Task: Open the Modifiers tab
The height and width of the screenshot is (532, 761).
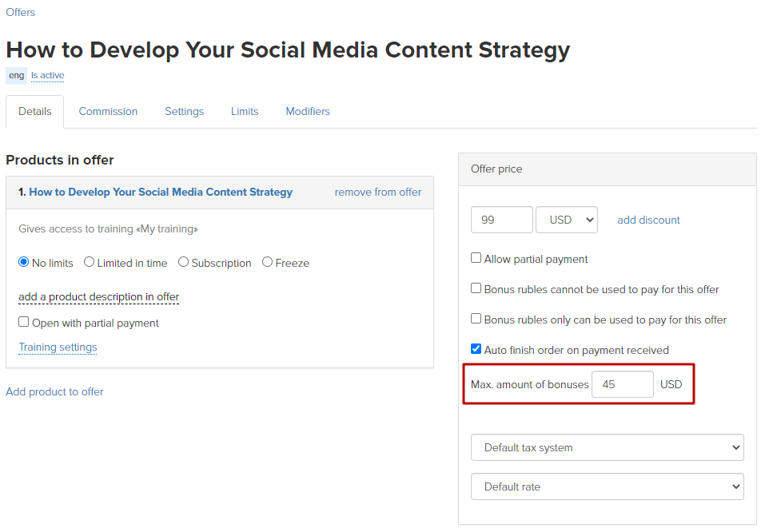Action: (308, 112)
